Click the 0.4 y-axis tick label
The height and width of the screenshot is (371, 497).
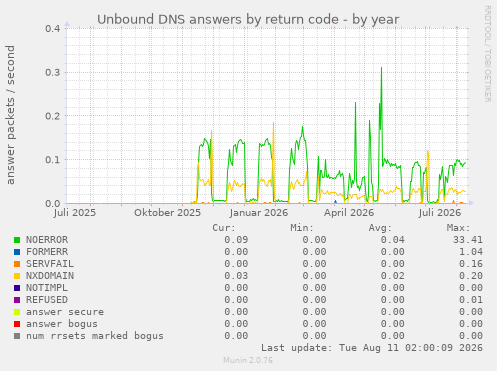pyautogui.click(x=53, y=29)
